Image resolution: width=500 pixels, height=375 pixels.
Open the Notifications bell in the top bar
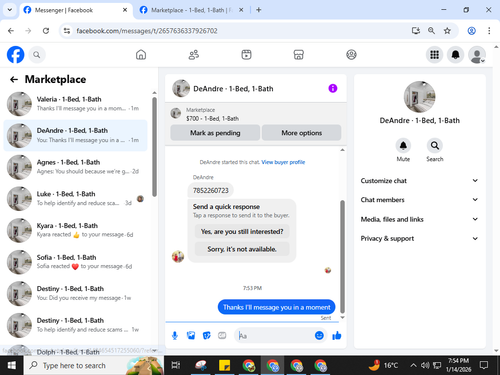point(456,55)
